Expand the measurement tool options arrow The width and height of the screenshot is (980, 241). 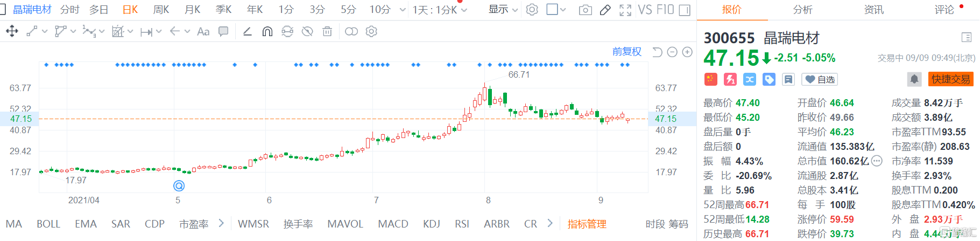point(130,32)
